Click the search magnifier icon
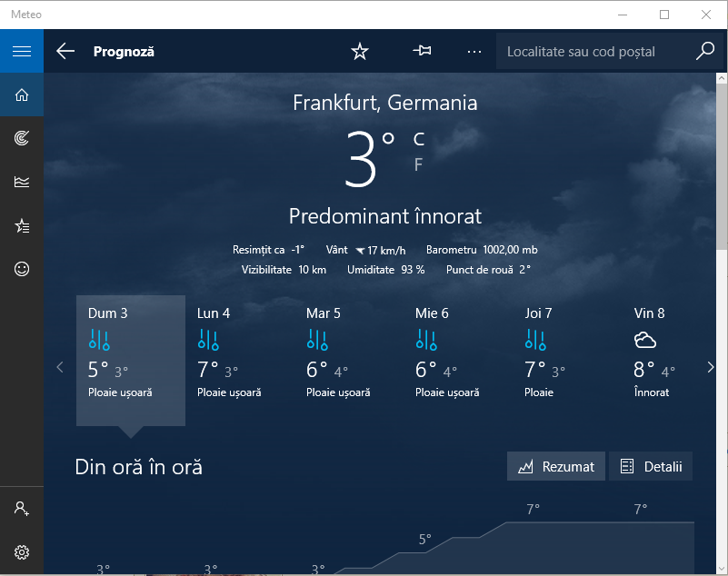728x576 pixels. tap(704, 51)
